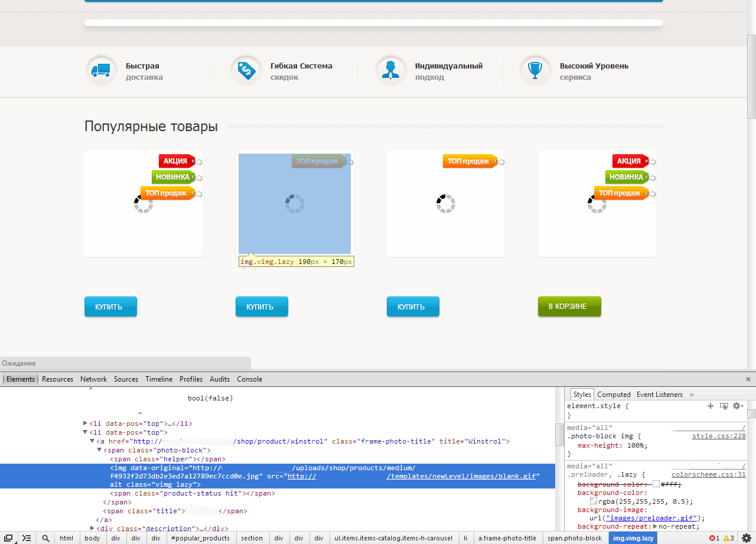
Task: Collapse the open li data-pos="top" node
Action: click(86, 432)
